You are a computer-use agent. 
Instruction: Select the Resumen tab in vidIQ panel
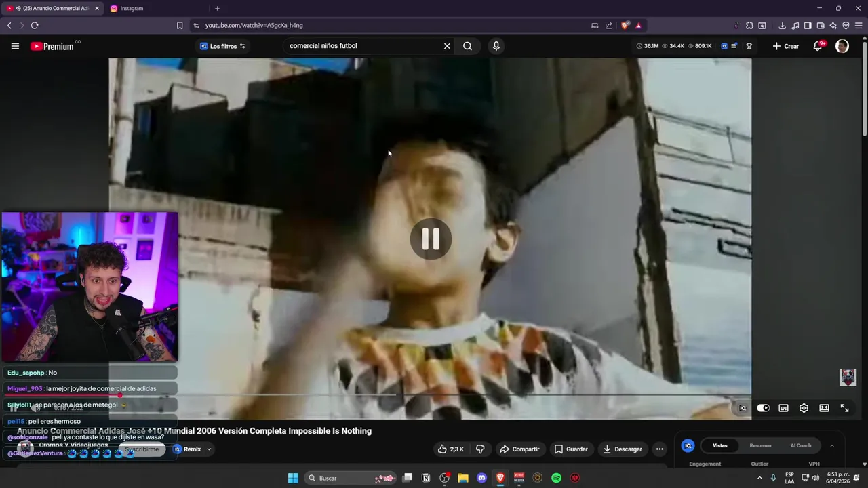pos(760,445)
